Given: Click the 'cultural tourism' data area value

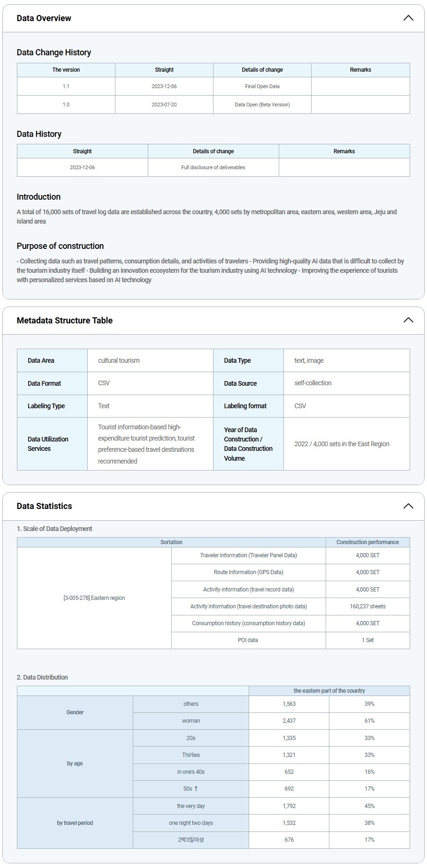Looking at the screenshot, I should [x=119, y=360].
